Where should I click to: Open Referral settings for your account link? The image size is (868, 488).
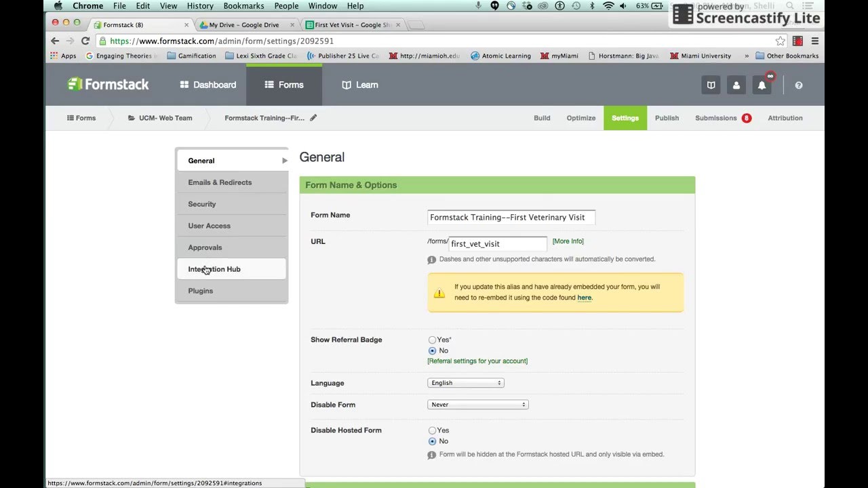[477, 361]
